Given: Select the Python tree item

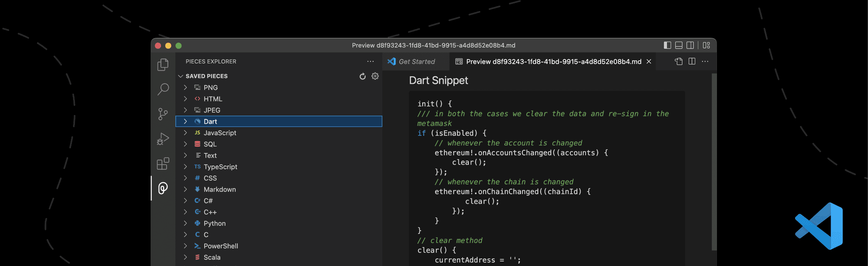Looking at the screenshot, I should pyautogui.click(x=279, y=223).
